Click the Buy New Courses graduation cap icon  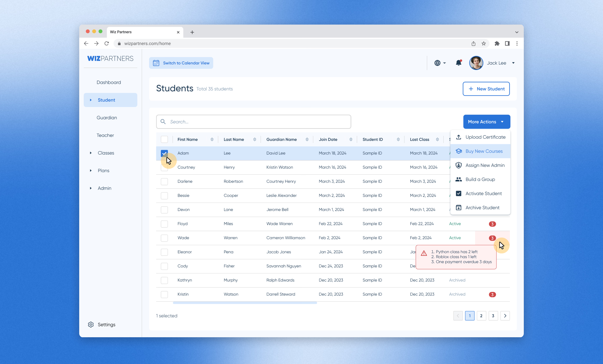(x=458, y=151)
